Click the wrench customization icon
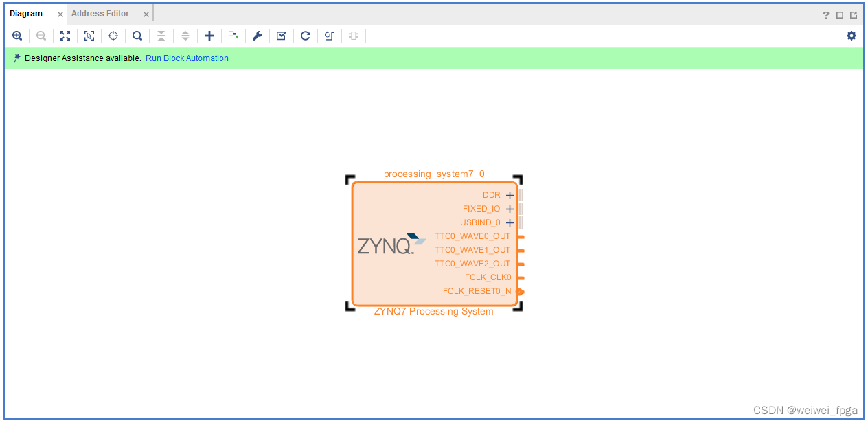The width and height of the screenshot is (868, 423). (x=257, y=35)
